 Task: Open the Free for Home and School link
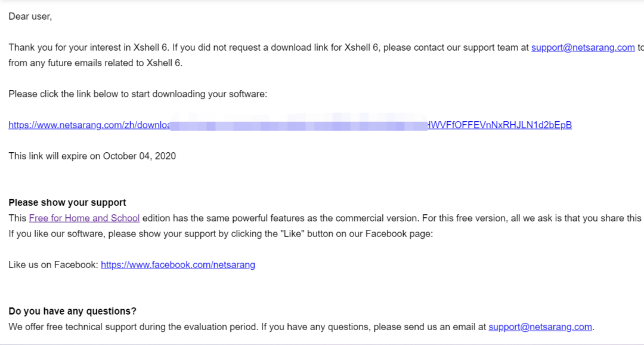[84, 218]
